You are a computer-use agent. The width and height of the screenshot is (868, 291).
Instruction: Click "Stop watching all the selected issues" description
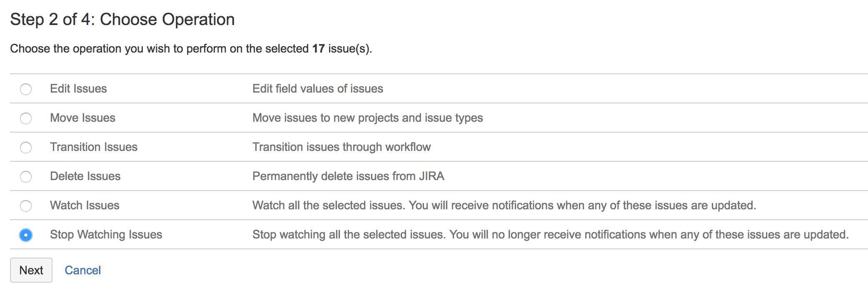coord(550,235)
